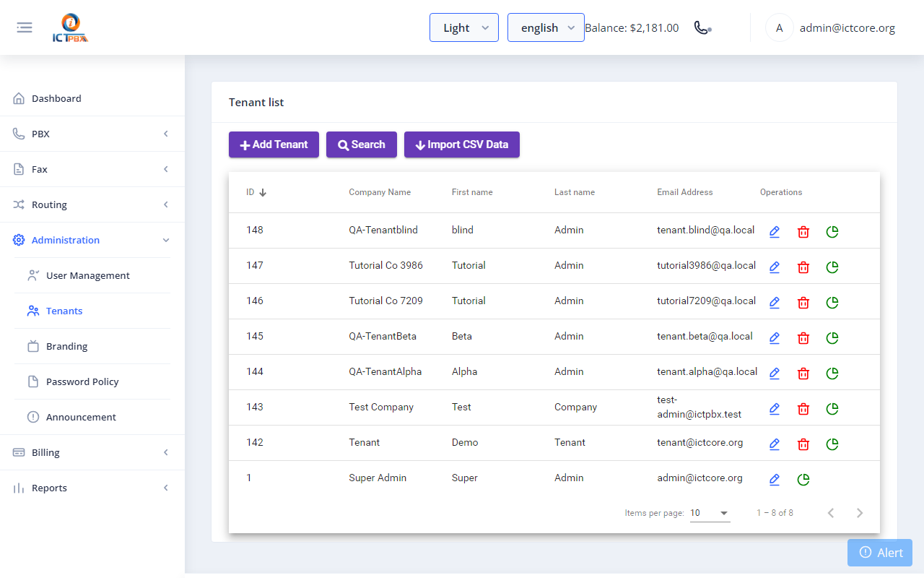The height and width of the screenshot is (578, 924).
Task: Delete tenant QA-TenantBeta
Action: pyautogui.click(x=803, y=337)
